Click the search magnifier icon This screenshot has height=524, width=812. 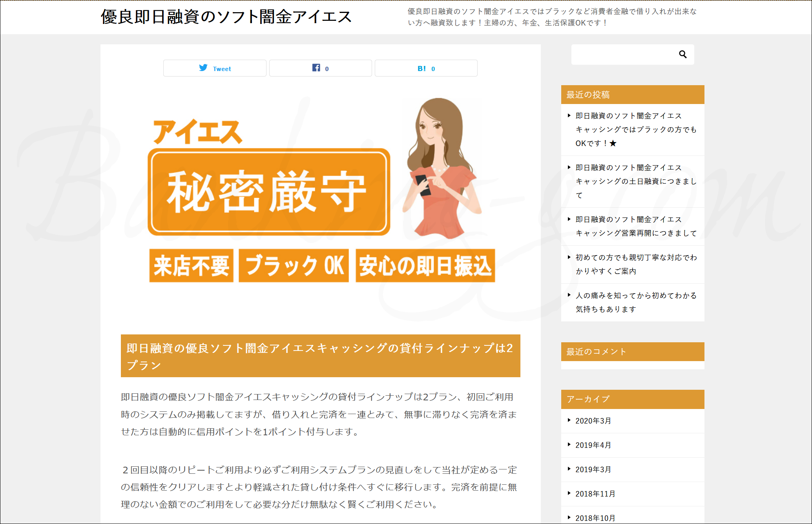682,55
